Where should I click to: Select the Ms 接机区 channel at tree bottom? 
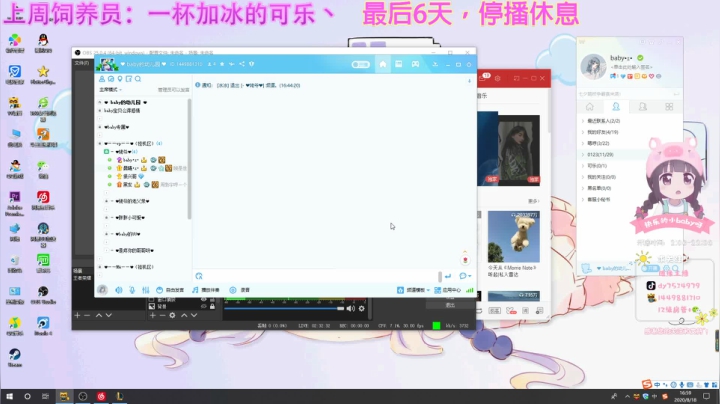(129, 267)
